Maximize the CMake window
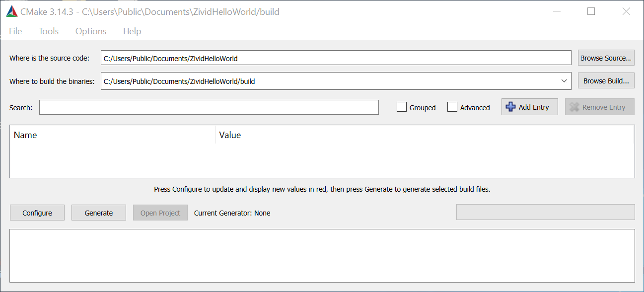Screen dimensions: 644x292 pyautogui.click(x=591, y=11)
